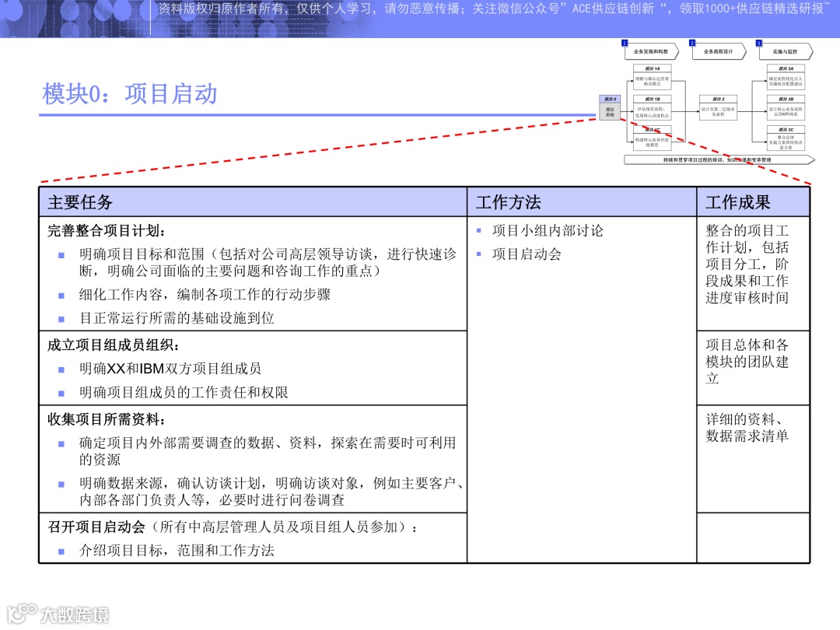Click the phase arrow 业务发现和构想
840x630 pixels.
pyautogui.click(x=652, y=51)
